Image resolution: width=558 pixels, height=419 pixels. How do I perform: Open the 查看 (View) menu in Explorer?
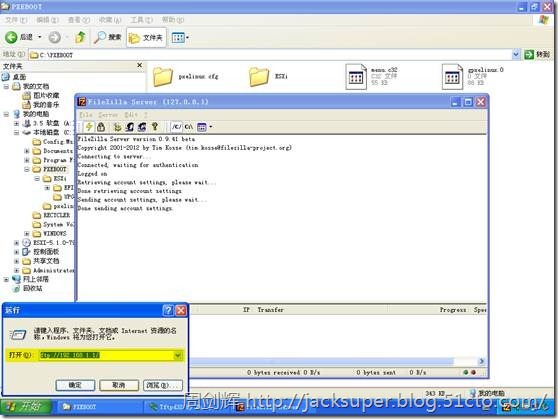coord(79,20)
